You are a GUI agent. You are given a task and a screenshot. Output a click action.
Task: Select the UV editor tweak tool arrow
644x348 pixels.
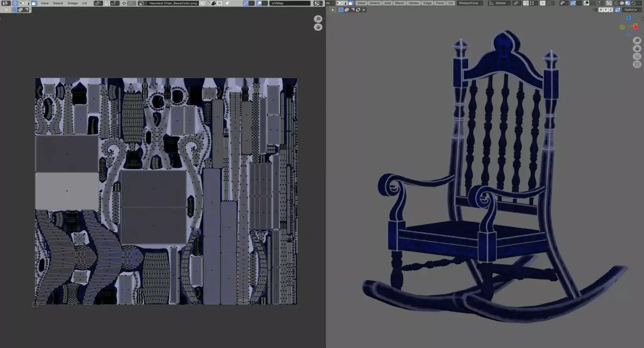tap(6, 10)
